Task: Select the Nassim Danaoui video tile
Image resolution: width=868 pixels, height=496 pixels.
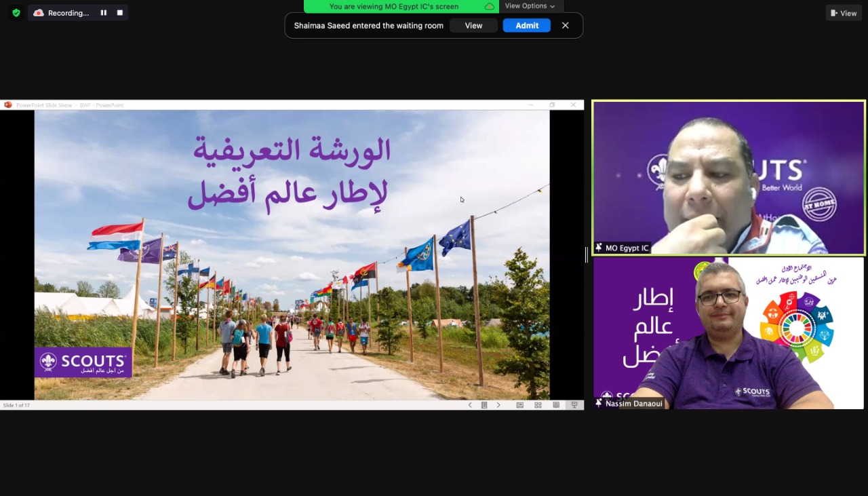Action: 728,332
